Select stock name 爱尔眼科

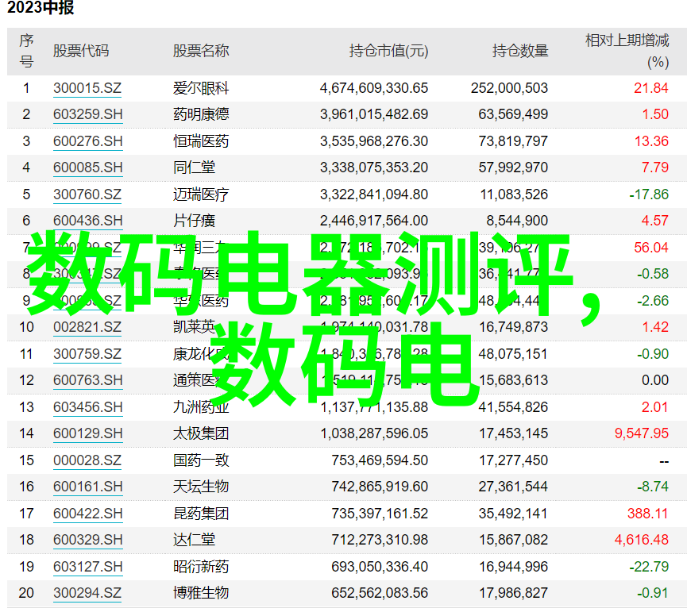point(201,88)
